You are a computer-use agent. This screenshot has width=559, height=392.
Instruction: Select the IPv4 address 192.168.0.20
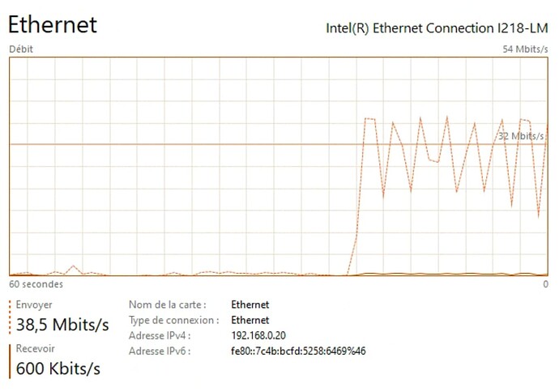click(258, 335)
